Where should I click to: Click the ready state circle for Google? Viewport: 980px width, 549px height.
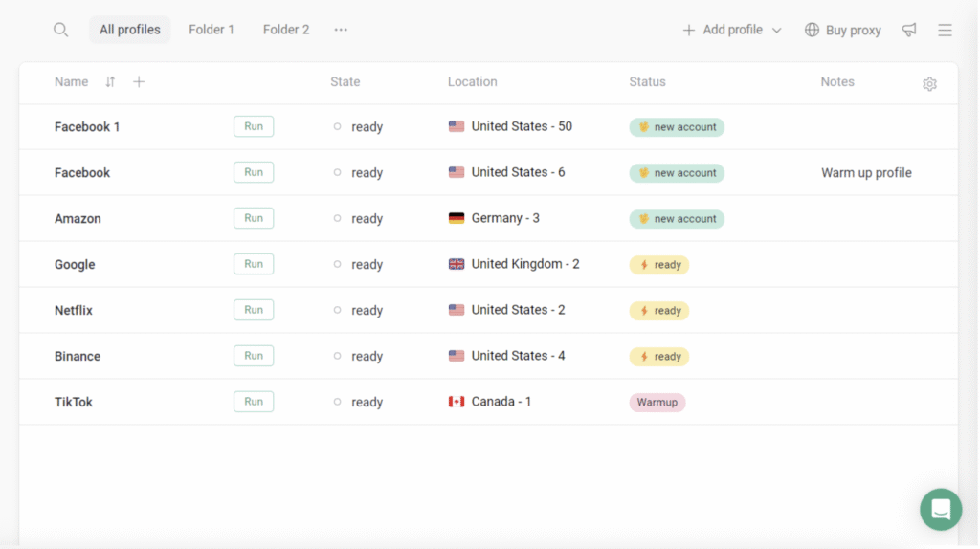pyautogui.click(x=337, y=264)
